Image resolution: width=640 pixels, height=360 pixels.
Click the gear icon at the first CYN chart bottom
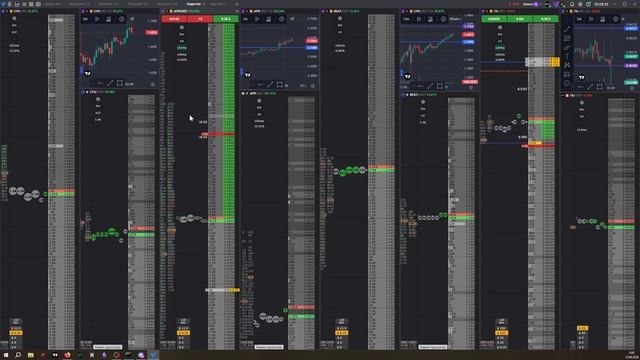pyautogui.click(x=153, y=84)
